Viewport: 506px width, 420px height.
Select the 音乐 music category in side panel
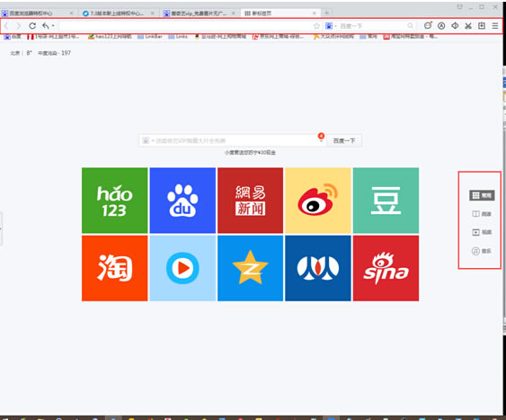tap(482, 251)
